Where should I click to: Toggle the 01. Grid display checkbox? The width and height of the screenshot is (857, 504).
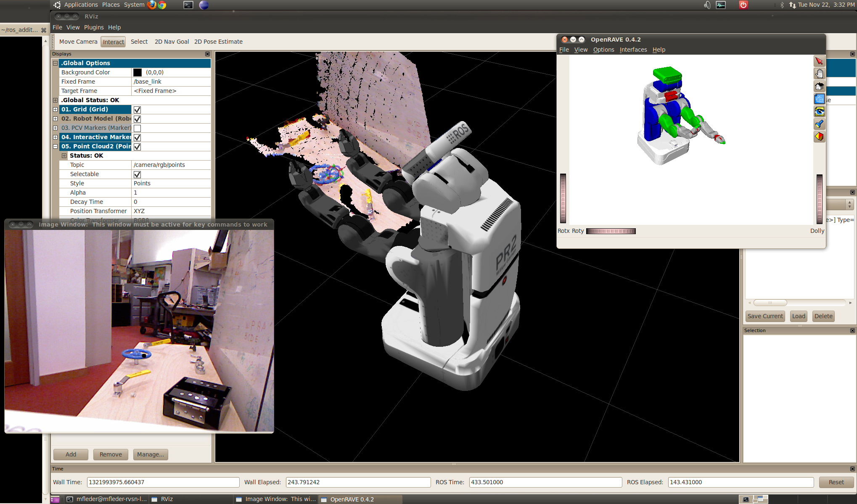tap(137, 110)
